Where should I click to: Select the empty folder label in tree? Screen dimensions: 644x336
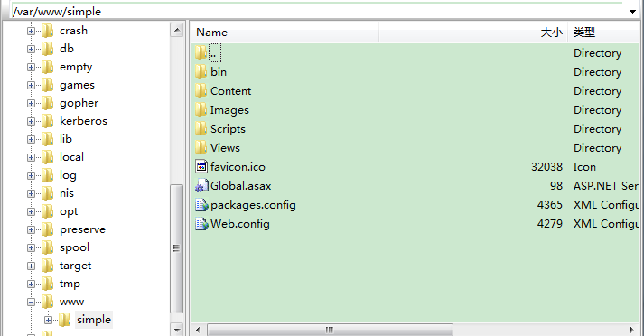click(x=76, y=67)
